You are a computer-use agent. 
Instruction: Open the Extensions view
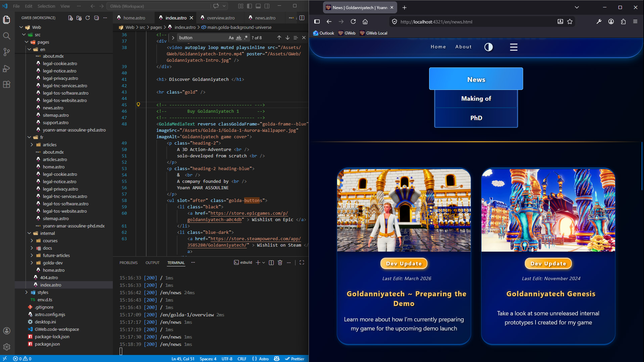coord(7,85)
